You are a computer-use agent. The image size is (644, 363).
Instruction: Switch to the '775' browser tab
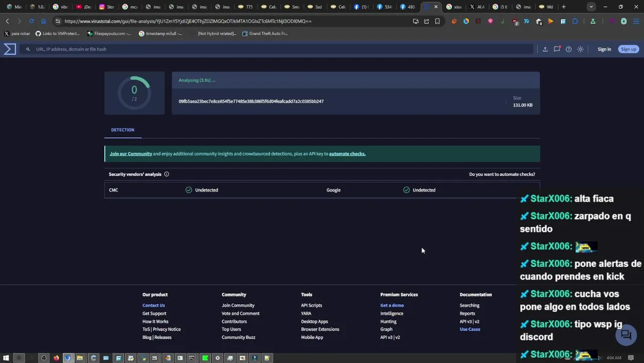[x=245, y=7]
